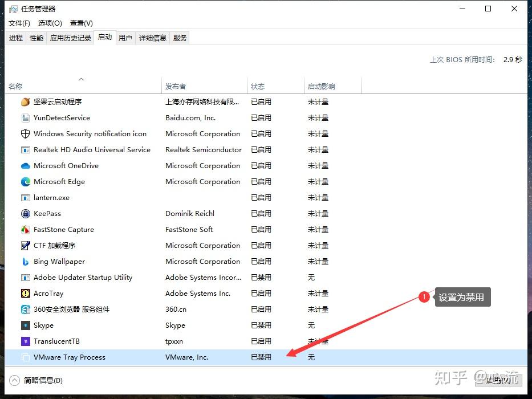Switch to the 进程 tab
Viewport: 532px width, 399px height.
16,38
